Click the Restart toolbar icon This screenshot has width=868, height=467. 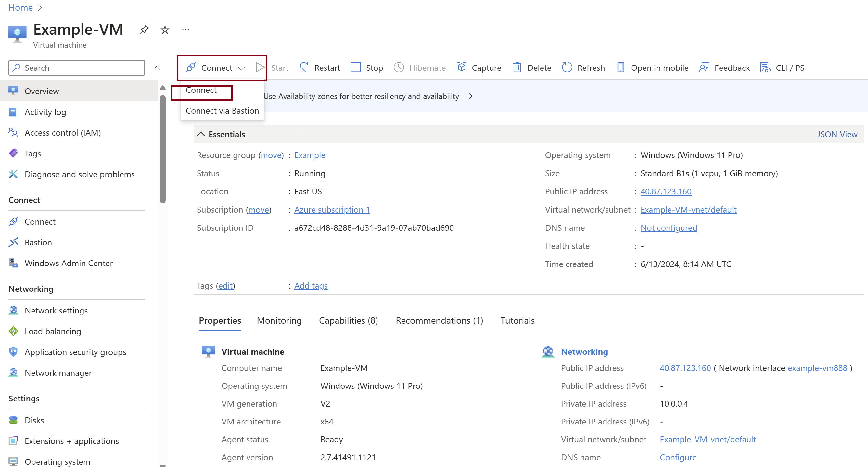point(304,67)
